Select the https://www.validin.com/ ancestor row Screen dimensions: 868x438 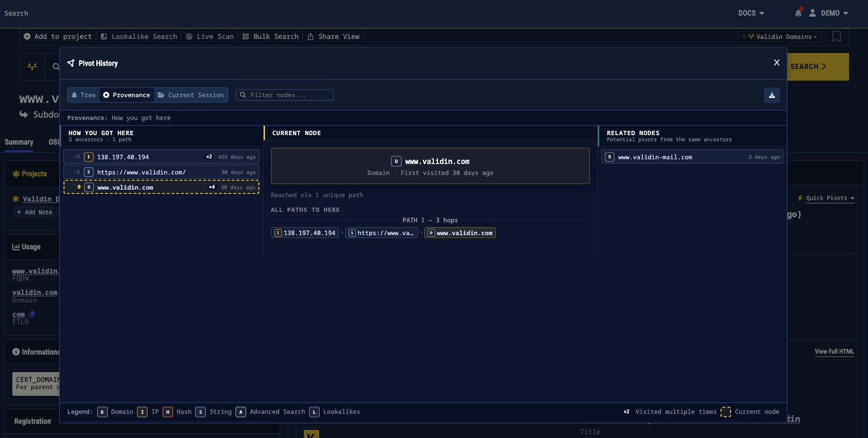(x=161, y=172)
